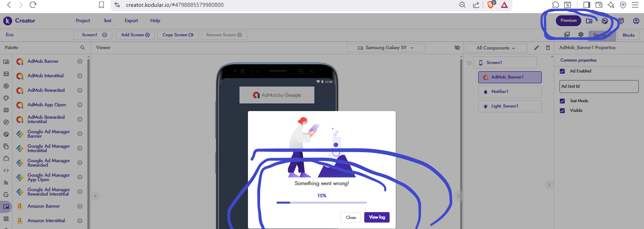Open the User Interface palette category
The height and width of the screenshot is (229, 644).
(6, 62)
